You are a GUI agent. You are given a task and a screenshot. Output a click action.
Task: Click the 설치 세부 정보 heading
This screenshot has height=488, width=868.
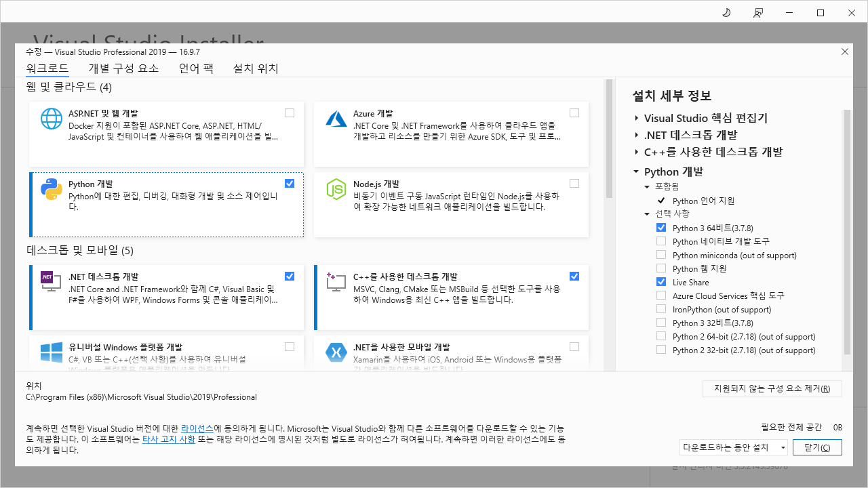671,96
